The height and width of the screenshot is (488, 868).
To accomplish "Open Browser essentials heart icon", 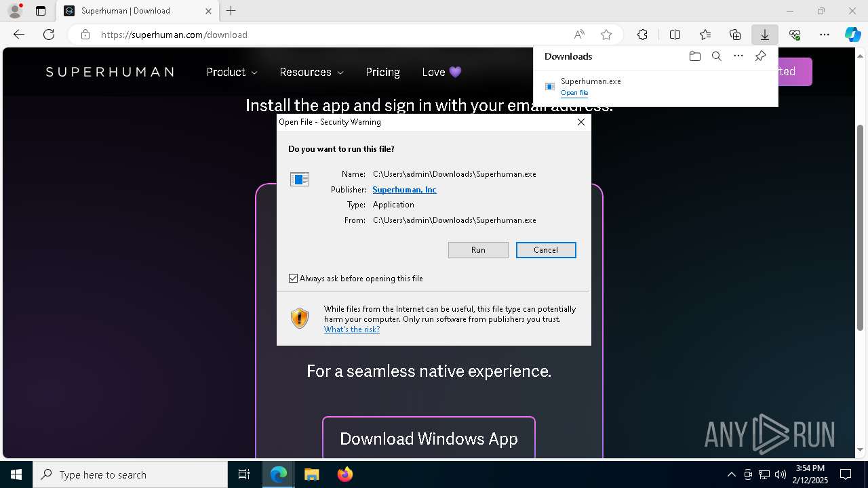I will 795,35.
